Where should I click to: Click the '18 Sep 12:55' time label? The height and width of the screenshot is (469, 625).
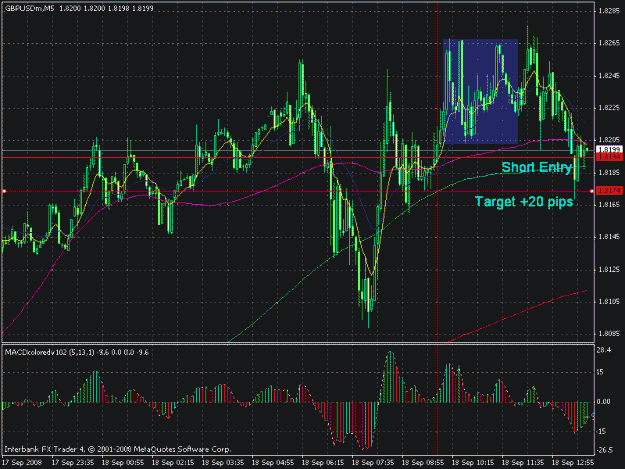[x=573, y=463]
